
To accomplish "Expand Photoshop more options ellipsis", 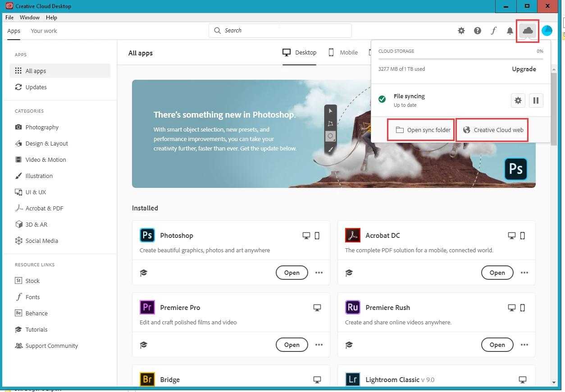I will click(x=319, y=273).
